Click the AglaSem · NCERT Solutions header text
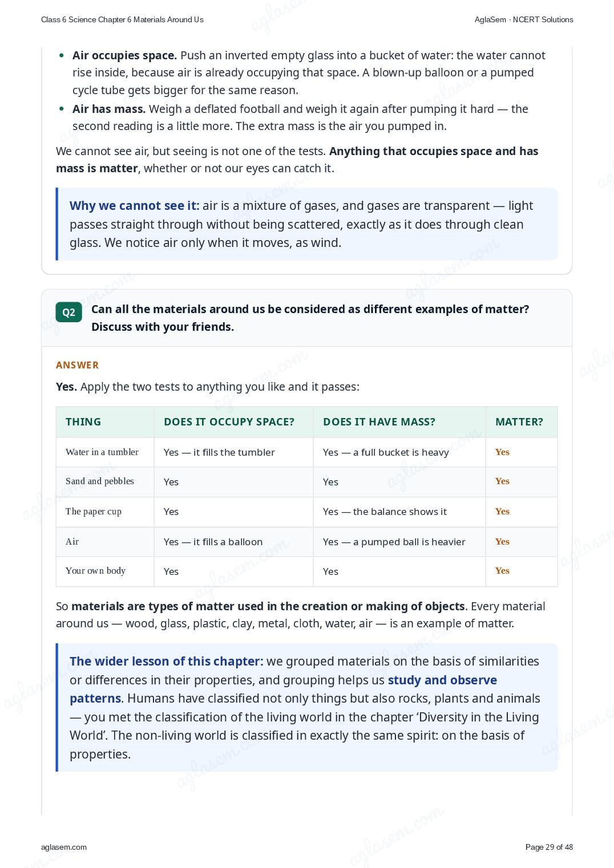 pos(524,19)
